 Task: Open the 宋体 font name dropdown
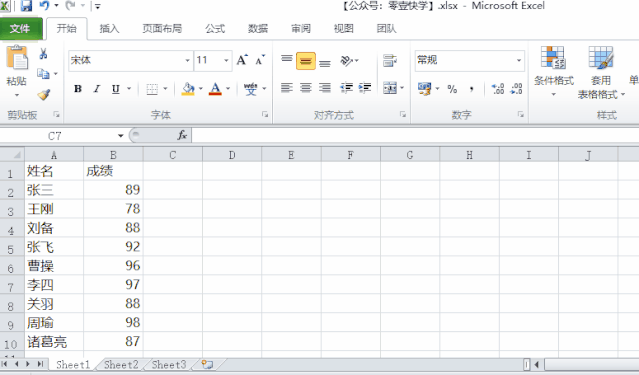tap(187, 60)
